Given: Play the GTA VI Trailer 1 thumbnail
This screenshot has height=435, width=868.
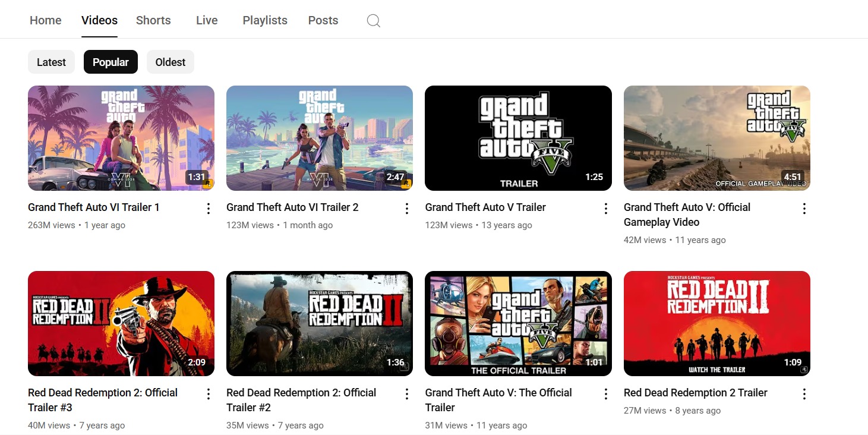Looking at the screenshot, I should point(121,138).
